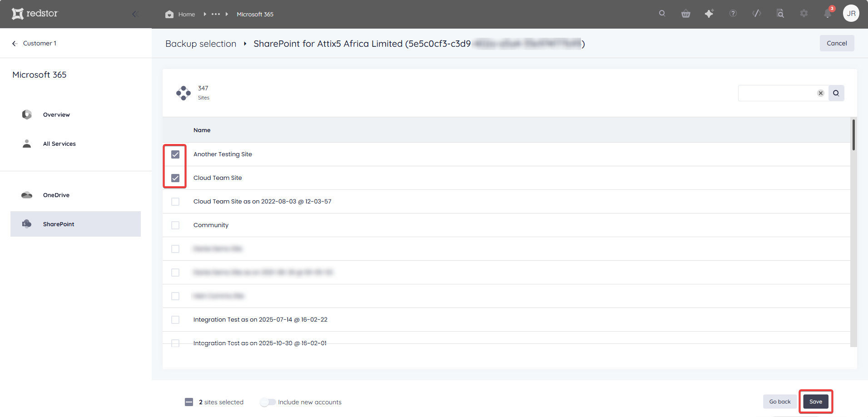Viewport: 868px width, 417px height.
Task: Go to the Home breadcrumb link
Action: point(186,14)
